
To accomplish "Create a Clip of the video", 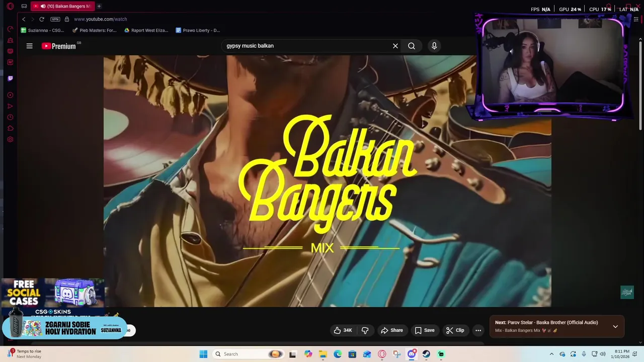I will [x=455, y=330].
